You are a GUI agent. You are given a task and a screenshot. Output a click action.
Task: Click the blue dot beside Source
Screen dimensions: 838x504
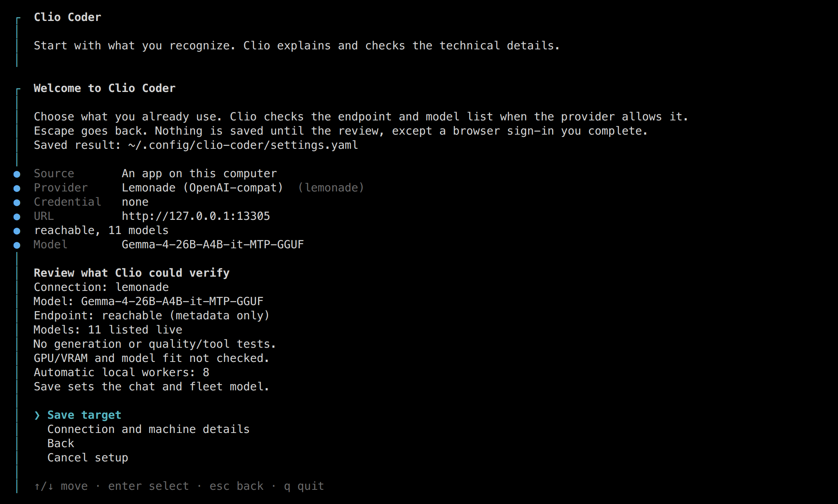coord(17,174)
